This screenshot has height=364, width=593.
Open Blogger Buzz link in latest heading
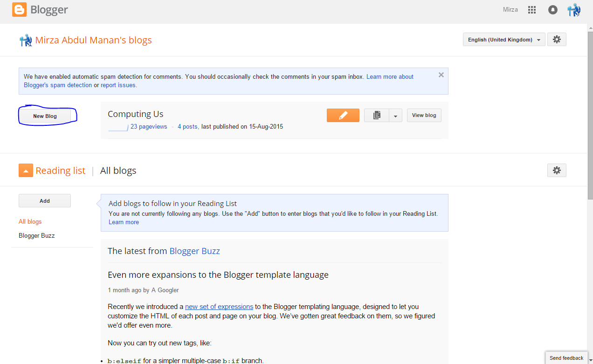194,251
